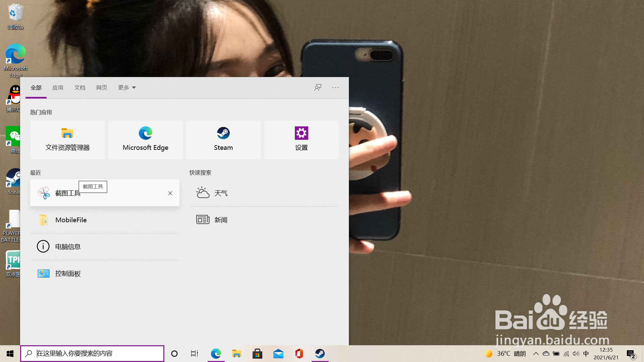Expand the 更多 filter dropdown
Screen dimensions: 644x362
coord(126,87)
